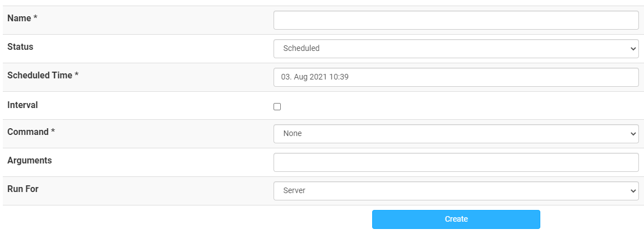Click into the Arguments input box

tap(456, 162)
